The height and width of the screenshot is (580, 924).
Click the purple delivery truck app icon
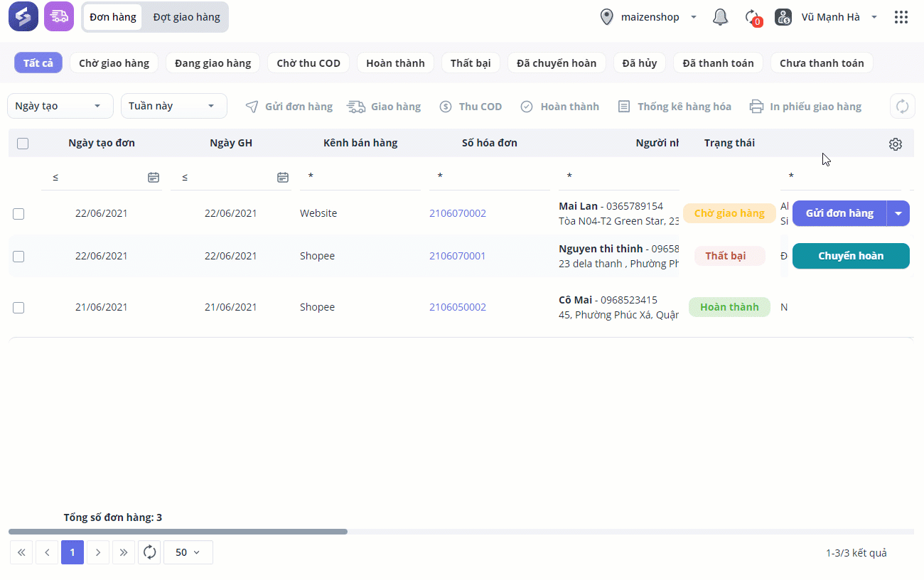point(59,16)
